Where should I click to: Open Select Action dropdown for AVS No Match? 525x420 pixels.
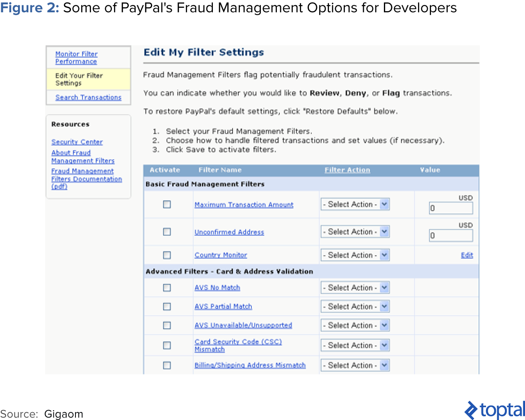(x=355, y=288)
